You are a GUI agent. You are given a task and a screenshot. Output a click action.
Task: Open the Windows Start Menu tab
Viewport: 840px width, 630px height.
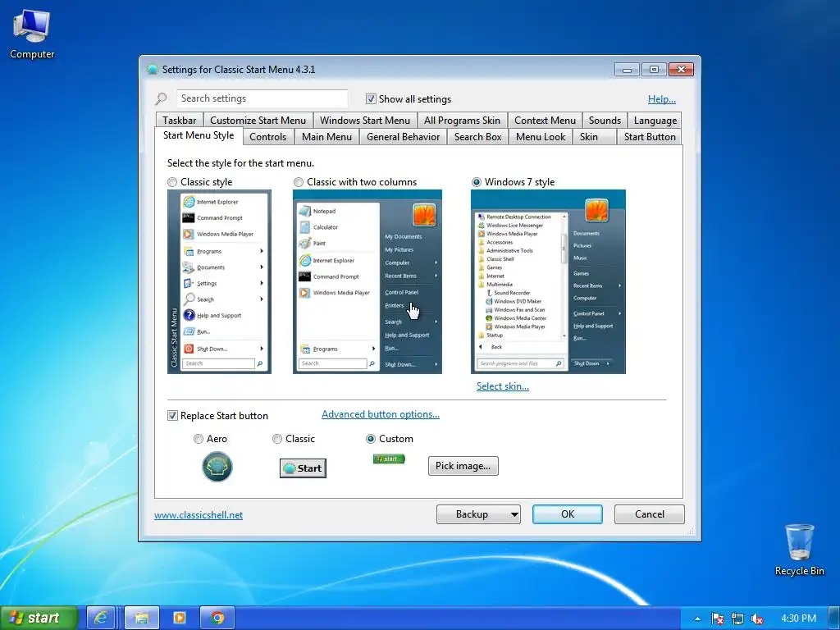tap(365, 121)
